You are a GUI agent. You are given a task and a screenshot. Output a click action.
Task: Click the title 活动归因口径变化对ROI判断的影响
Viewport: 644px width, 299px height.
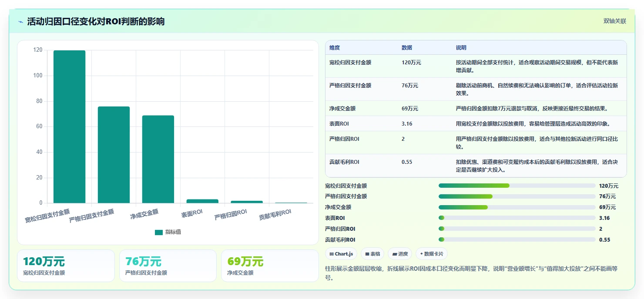pos(96,21)
